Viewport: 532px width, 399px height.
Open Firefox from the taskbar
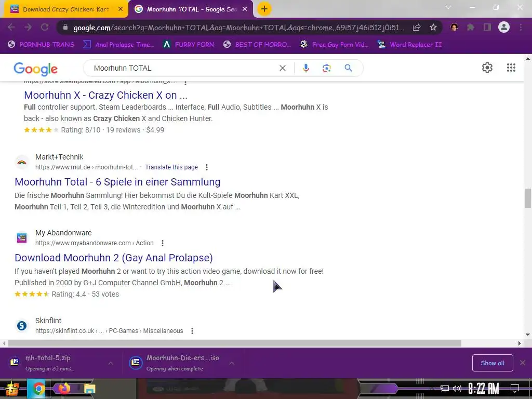click(x=63, y=388)
